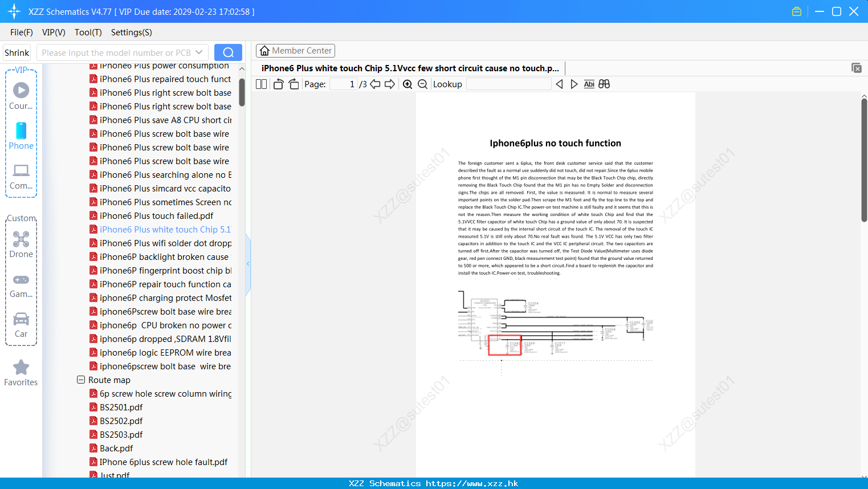Open the Courses section in sidebar
The height and width of the screenshot is (489, 868).
tap(21, 96)
